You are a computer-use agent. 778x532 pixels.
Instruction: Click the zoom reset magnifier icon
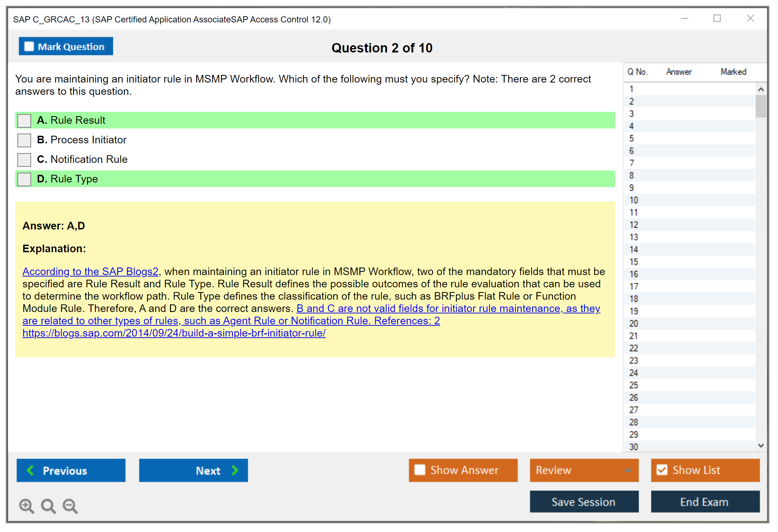click(48, 506)
